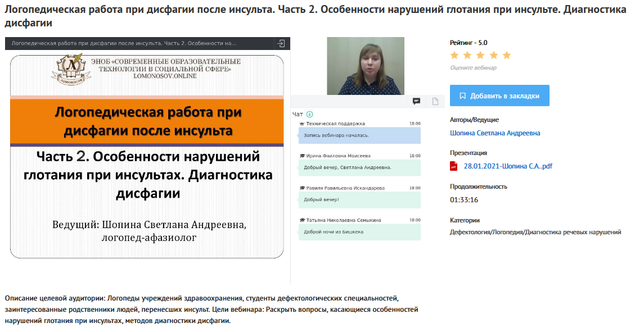Switch to the documents tab icon
The height and width of the screenshot is (332, 644).
coord(435,101)
